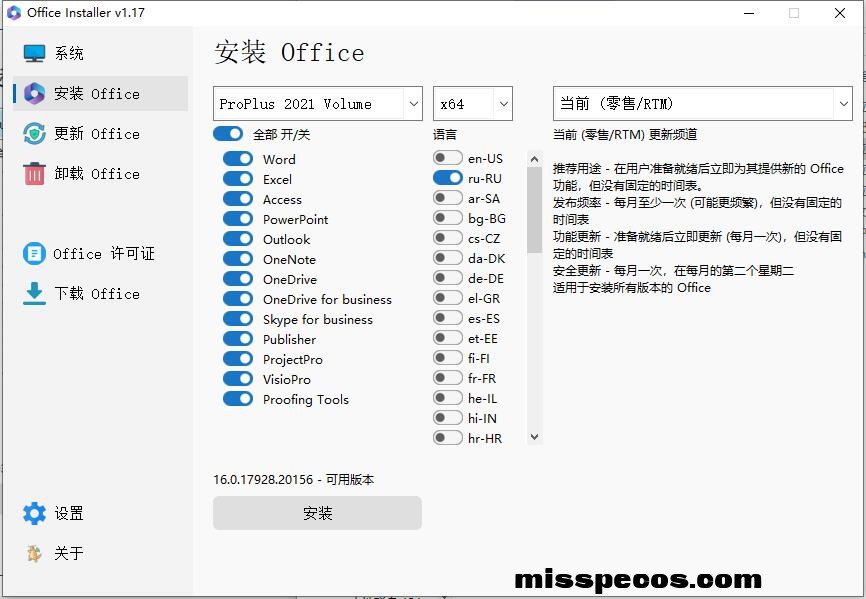Enable hr-HR language switch
866x599 pixels.
pyautogui.click(x=448, y=437)
